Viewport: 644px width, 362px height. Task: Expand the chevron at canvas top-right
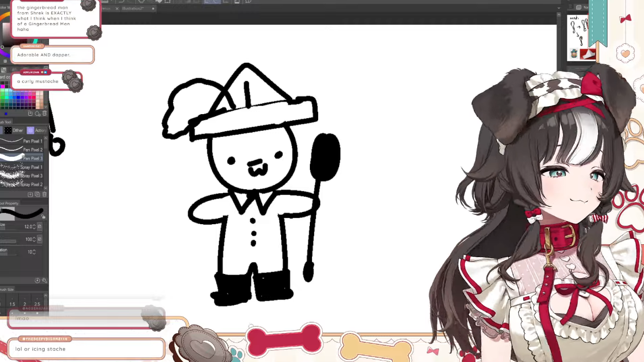tap(559, 8)
